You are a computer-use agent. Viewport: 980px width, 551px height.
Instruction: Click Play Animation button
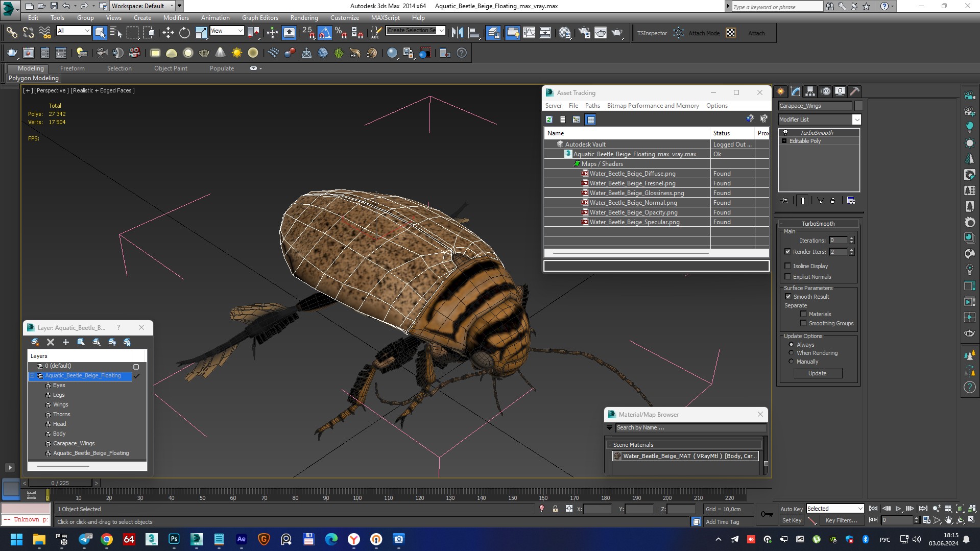(898, 509)
